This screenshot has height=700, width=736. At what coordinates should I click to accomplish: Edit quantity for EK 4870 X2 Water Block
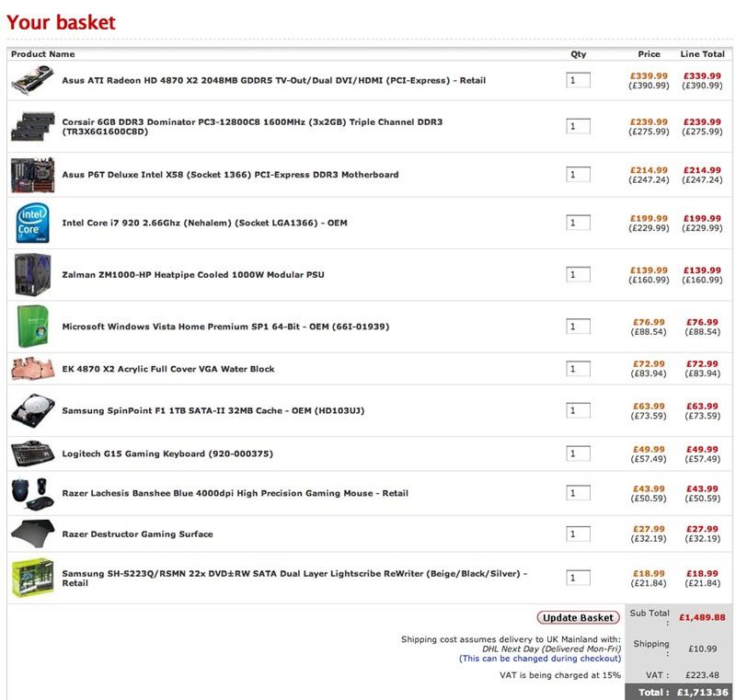[x=579, y=369]
